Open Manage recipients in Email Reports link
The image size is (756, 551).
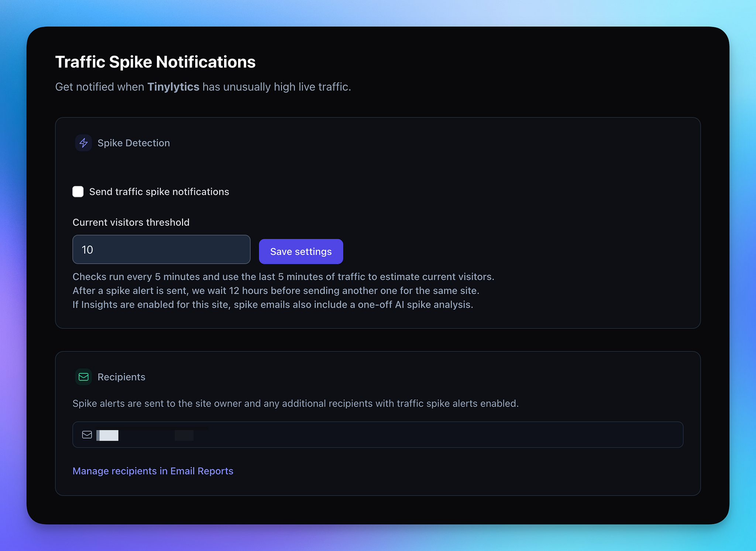click(153, 471)
